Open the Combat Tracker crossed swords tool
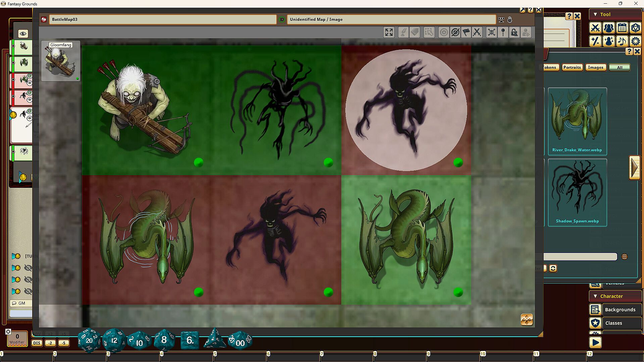The image size is (644, 362). click(595, 28)
